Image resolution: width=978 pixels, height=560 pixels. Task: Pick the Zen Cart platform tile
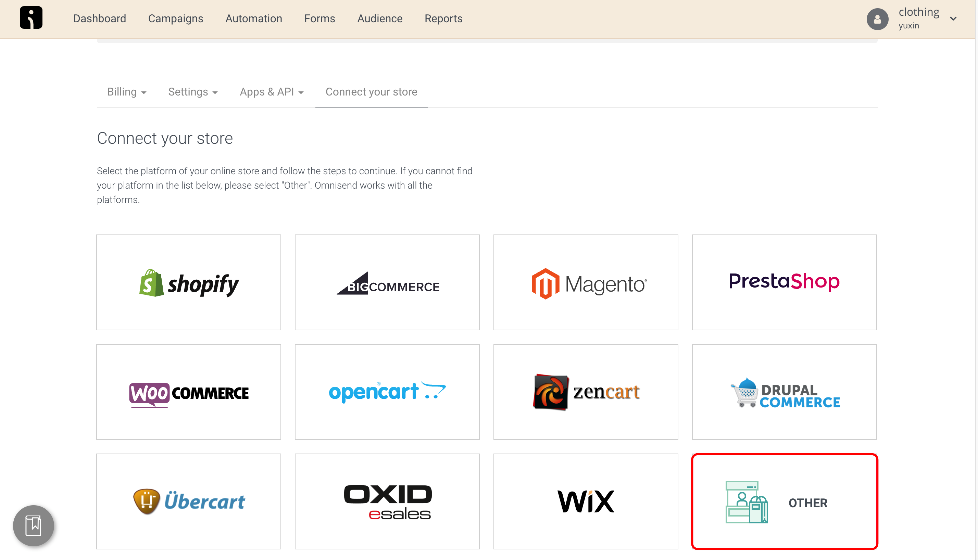586,392
